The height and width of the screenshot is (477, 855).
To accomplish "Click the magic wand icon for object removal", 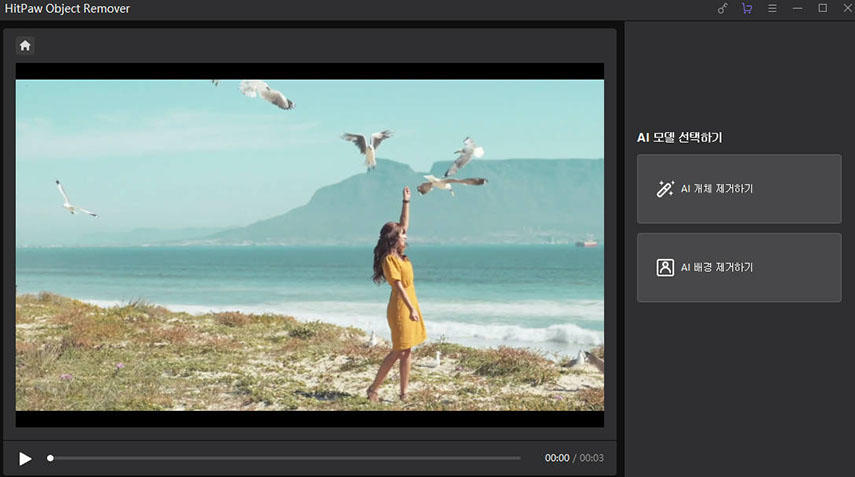I will pos(665,188).
